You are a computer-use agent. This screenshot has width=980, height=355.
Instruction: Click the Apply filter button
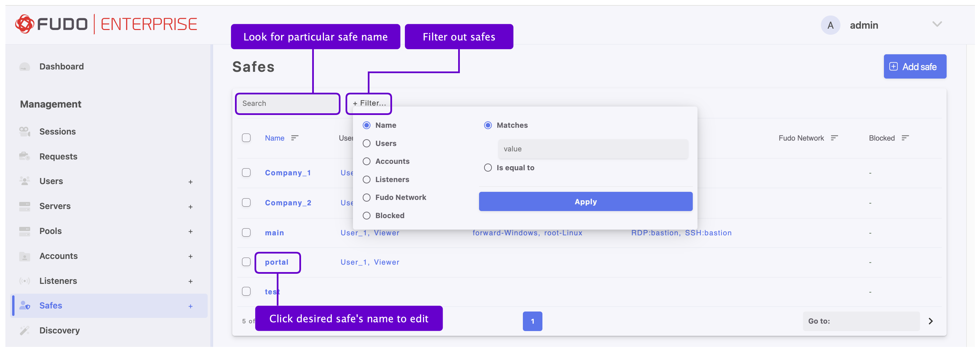586,202
